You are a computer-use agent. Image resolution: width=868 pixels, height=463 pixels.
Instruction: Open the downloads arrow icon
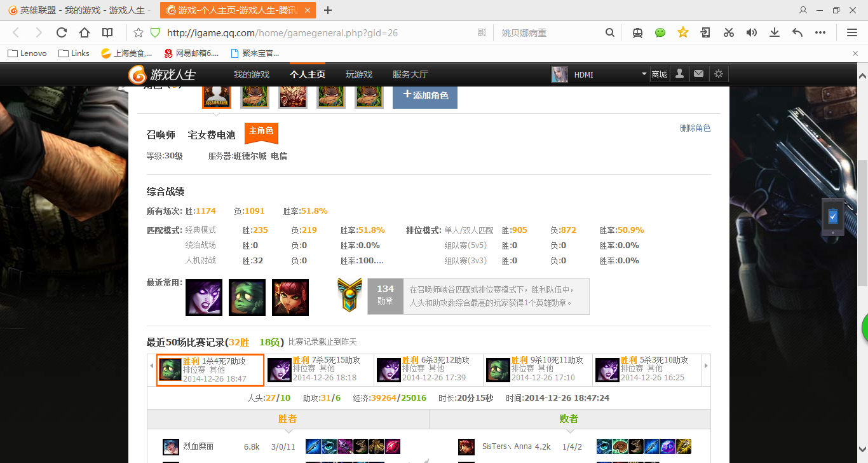pyautogui.click(x=775, y=32)
